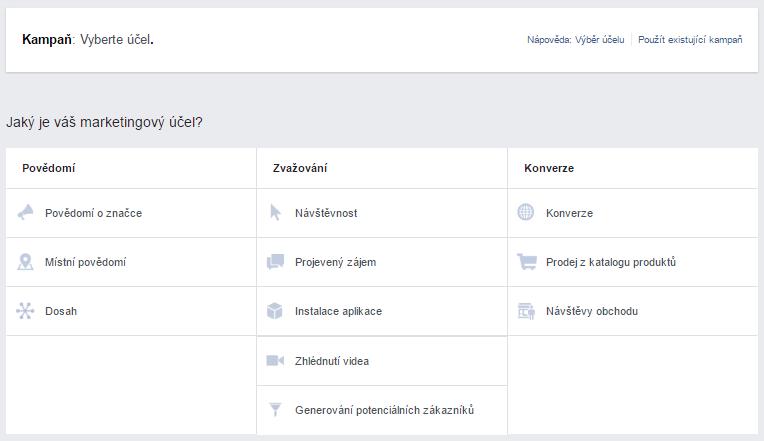Choose the Projevený zájem objective
The height and width of the screenshot is (441, 764).
pos(382,262)
